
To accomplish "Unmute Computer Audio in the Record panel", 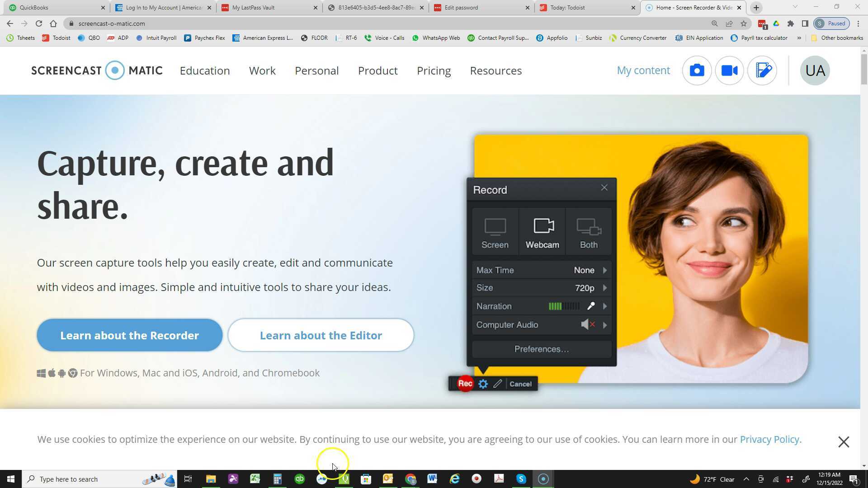I will point(587,324).
